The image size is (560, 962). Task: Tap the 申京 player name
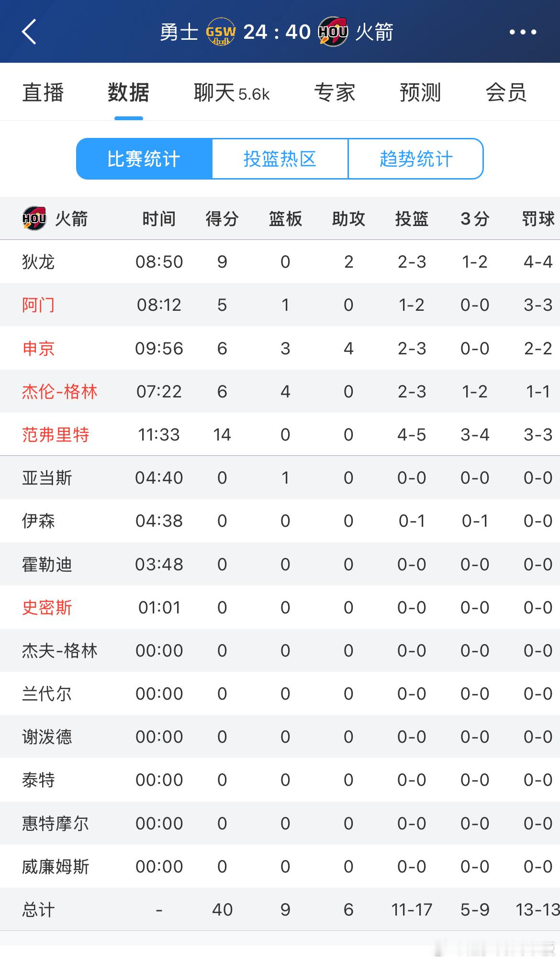38,348
